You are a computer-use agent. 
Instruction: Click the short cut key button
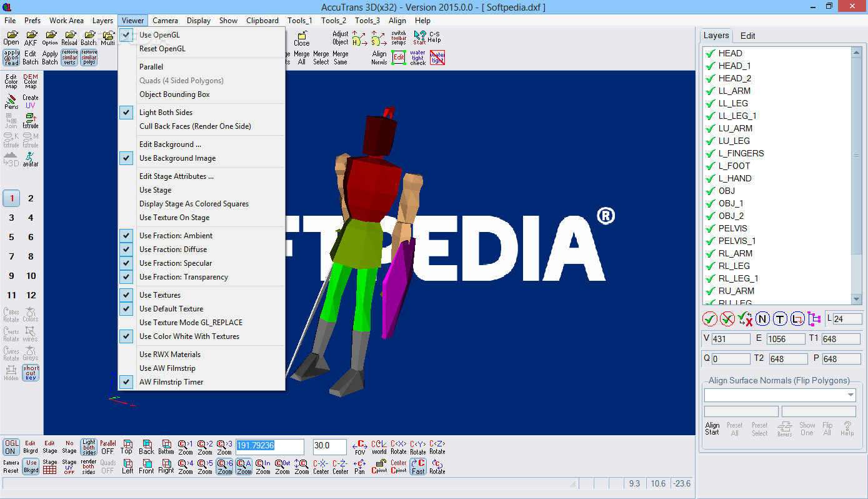(x=31, y=373)
